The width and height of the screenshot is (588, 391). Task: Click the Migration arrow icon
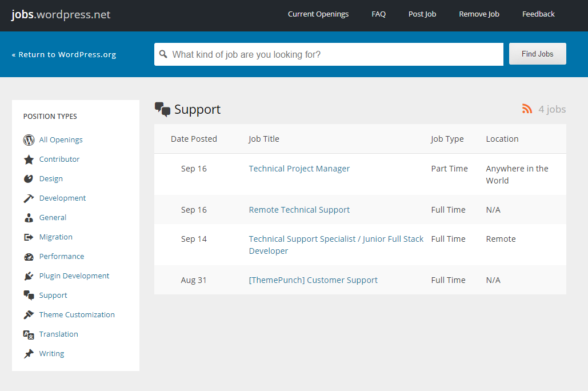[x=29, y=237]
